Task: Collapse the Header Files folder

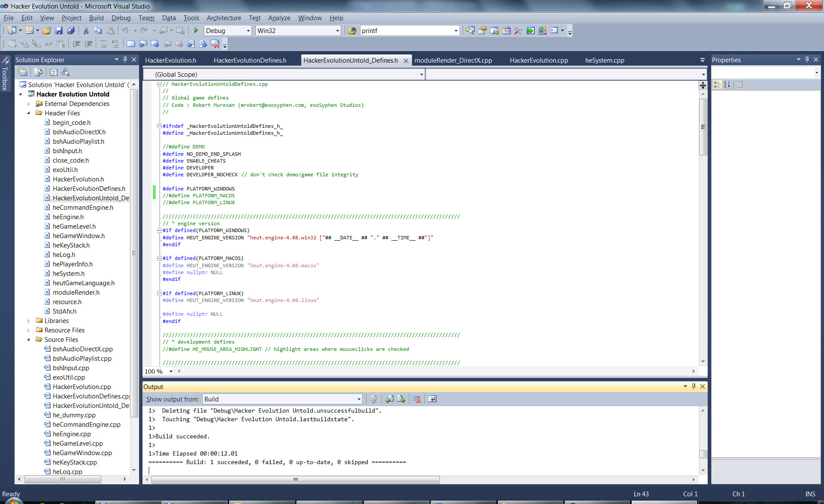Action: click(28, 113)
